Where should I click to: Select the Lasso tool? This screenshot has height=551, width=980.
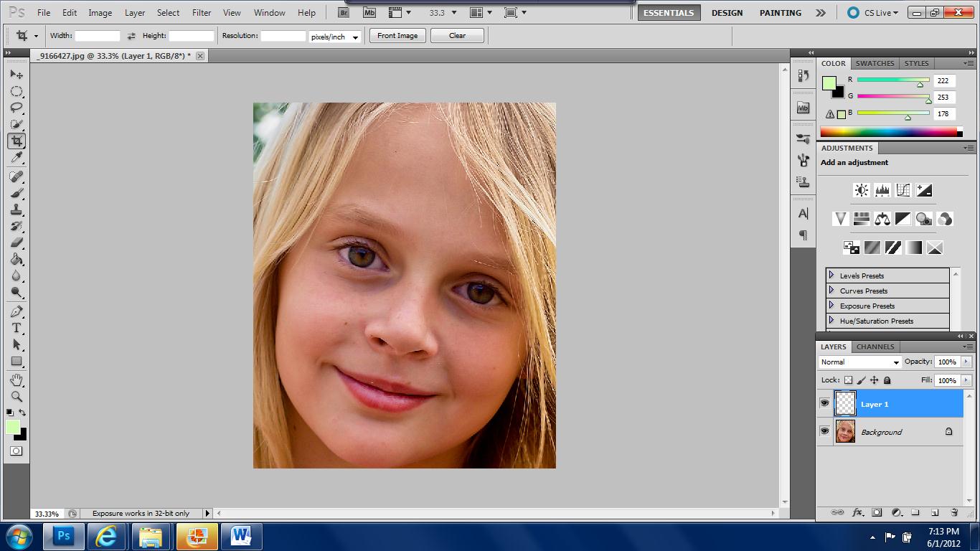17,108
